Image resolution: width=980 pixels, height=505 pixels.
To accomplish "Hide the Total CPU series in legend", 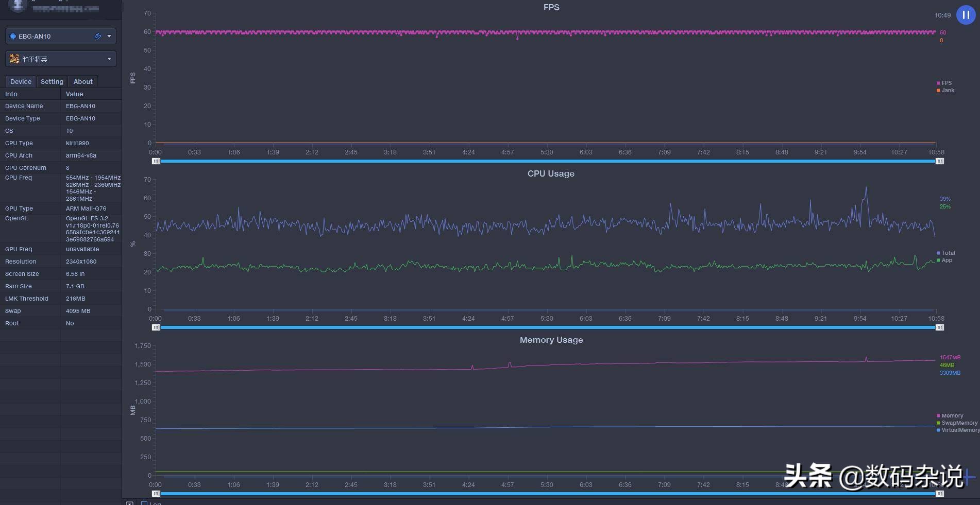I will click(x=948, y=253).
